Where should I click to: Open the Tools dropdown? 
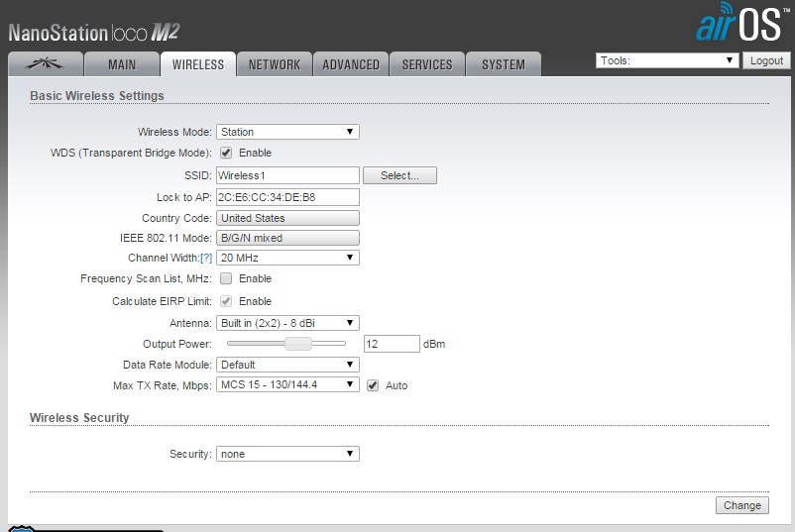(667, 60)
